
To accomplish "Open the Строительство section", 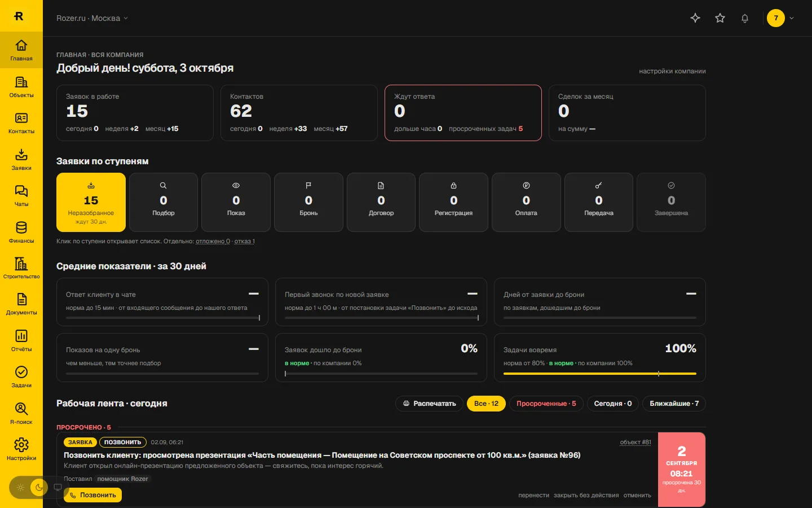I will tap(21, 268).
